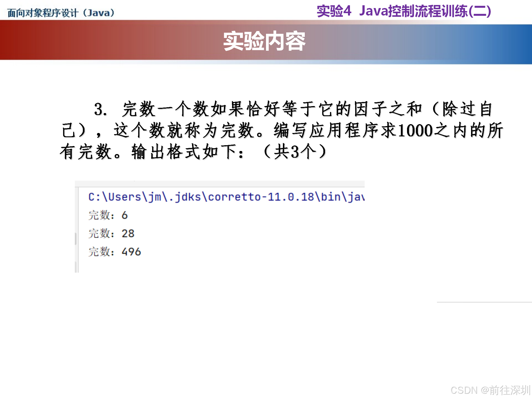The height and width of the screenshot is (399, 532).
Task: Click the console's left gutter bar
Action: pyautogui.click(x=76, y=238)
